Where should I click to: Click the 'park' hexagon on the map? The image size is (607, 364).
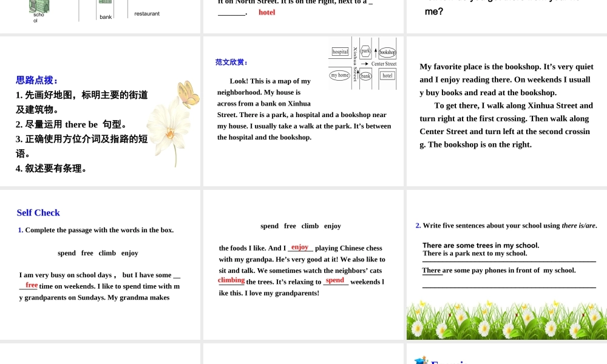(x=365, y=51)
